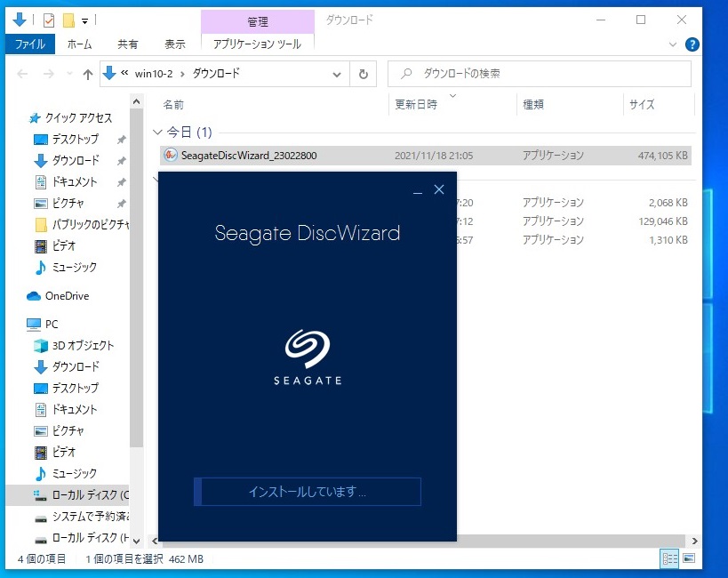The width and height of the screenshot is (728, 578).
Task: Open Desktop icon under PC
Action: point(41,388)
